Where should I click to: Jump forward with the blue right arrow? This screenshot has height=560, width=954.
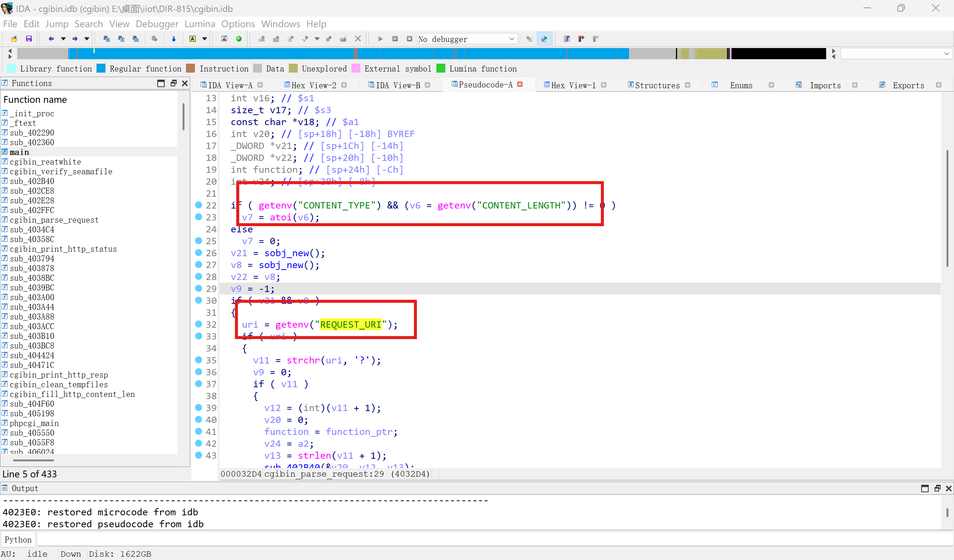coord(75,39)
